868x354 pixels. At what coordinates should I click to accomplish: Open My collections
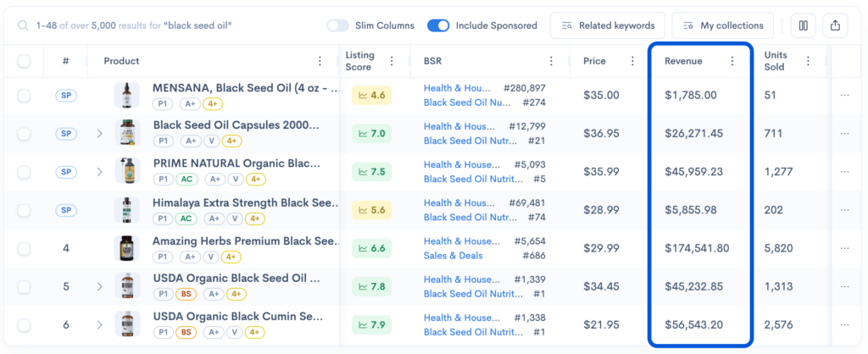coord(723,25)
